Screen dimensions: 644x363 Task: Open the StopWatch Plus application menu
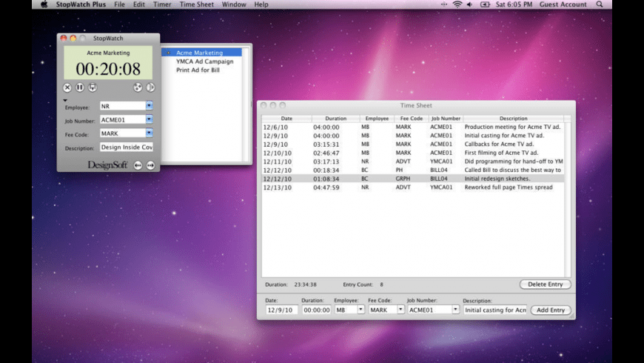tap(81, 4)
